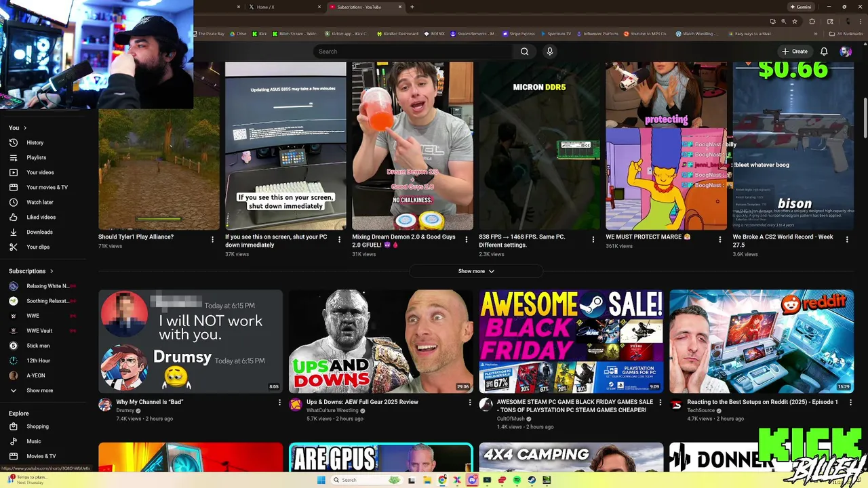Image resolution: width=868 pixels, height=488 pixels.
Task: Click the Create button
Action: (x=795, y=52)
